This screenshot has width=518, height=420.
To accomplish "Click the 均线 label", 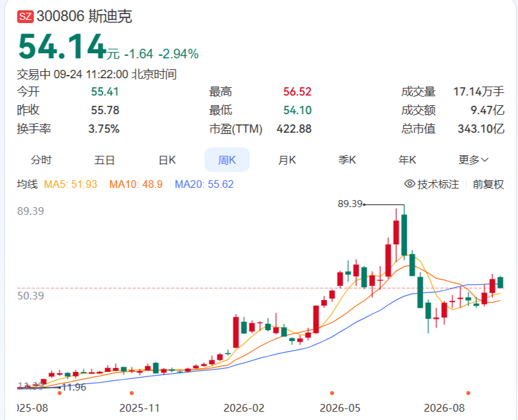I will point(28,184).
